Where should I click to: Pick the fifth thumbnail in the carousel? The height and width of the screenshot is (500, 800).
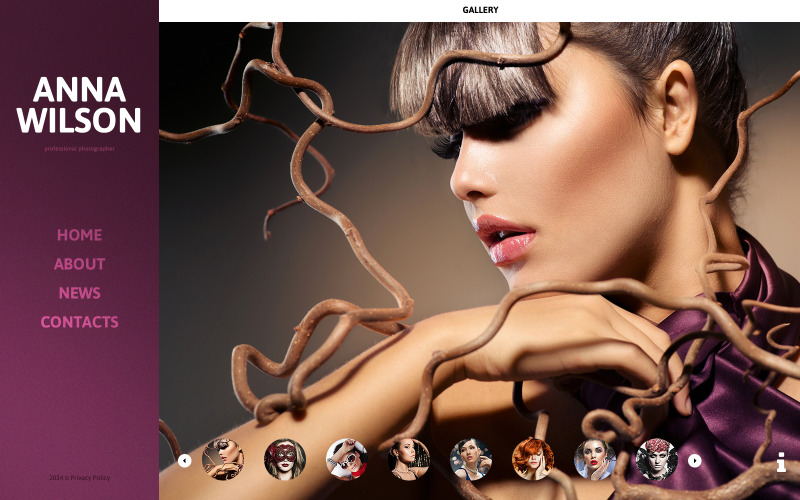click(471, 459)
